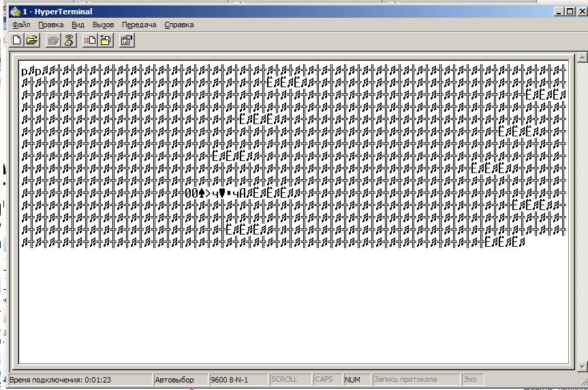Image resolution: width=588 pixels, height=390 pixels.
Task: Click the Call (phone) toolbar icon
Action: coord(52,40)
